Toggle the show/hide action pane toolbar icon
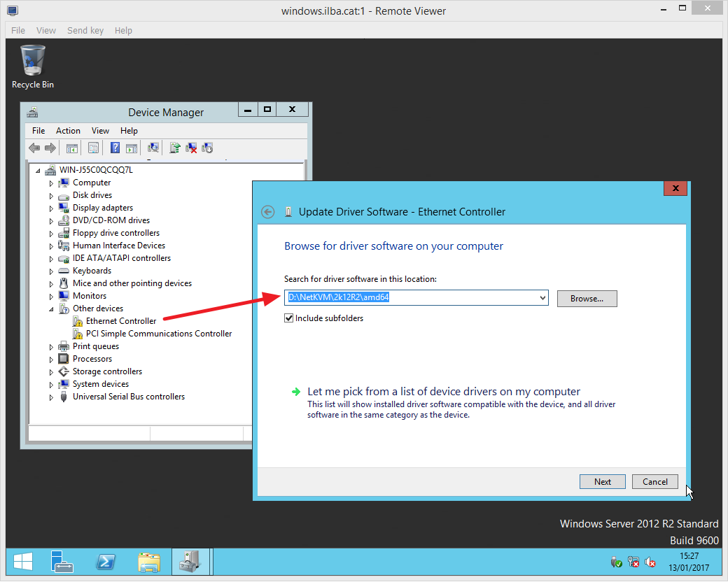Image resolution: width=728 pixels, height=582 pixels. tap(132, 148)
